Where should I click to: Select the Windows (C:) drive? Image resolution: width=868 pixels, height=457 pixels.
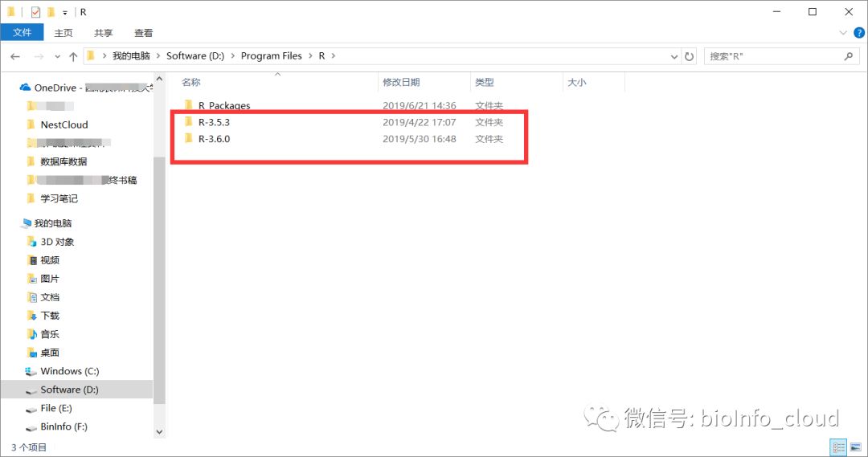coord(70,371)
